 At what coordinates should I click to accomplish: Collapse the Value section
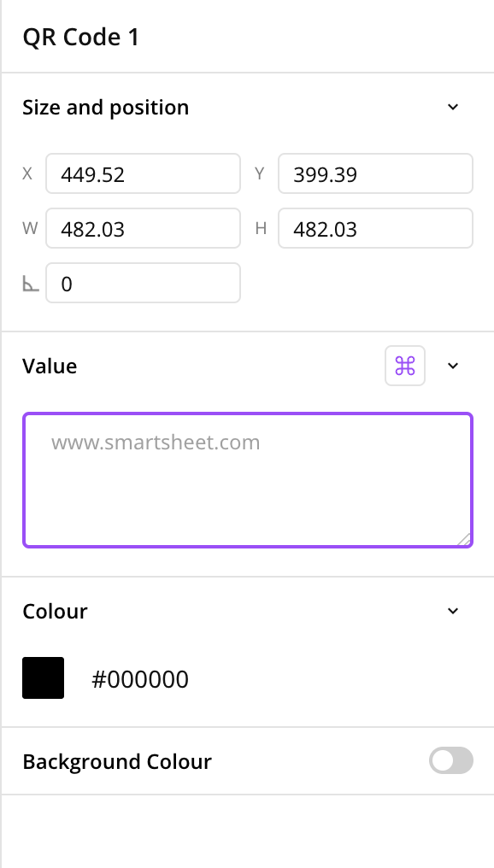[453, 366]
